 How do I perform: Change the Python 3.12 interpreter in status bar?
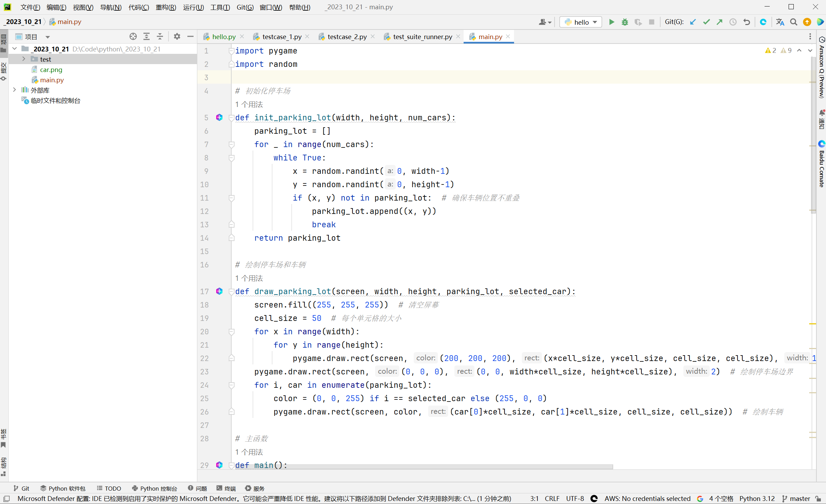[757, 499]
